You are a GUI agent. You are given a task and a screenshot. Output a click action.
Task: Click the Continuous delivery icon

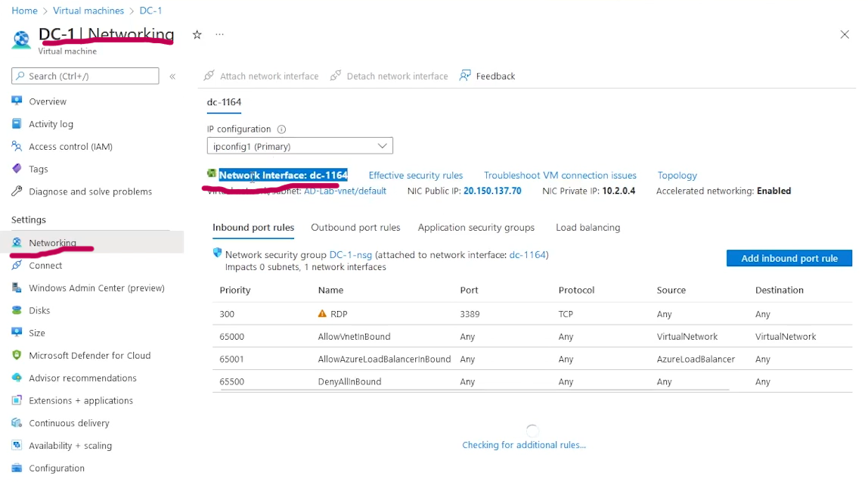coord(17,423)
